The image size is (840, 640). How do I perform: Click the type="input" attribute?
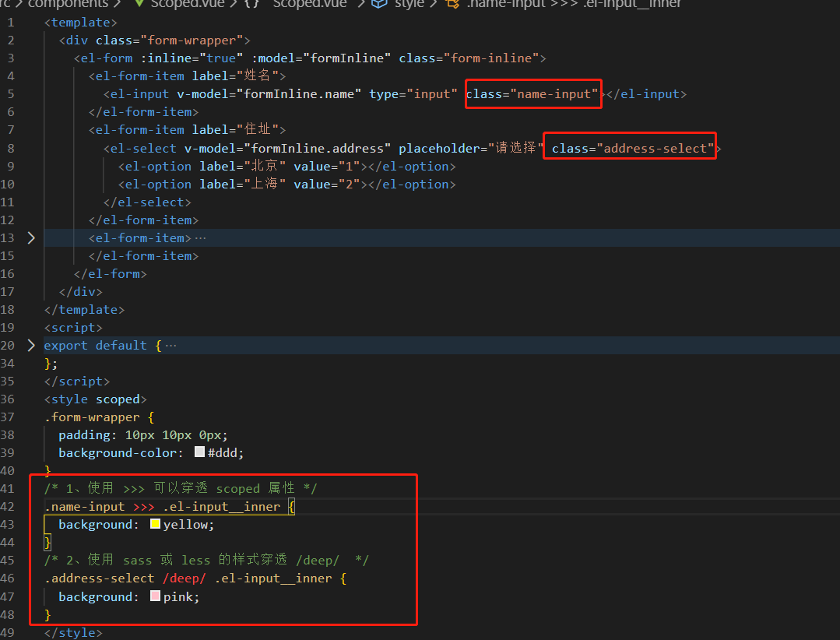point(413,94)
